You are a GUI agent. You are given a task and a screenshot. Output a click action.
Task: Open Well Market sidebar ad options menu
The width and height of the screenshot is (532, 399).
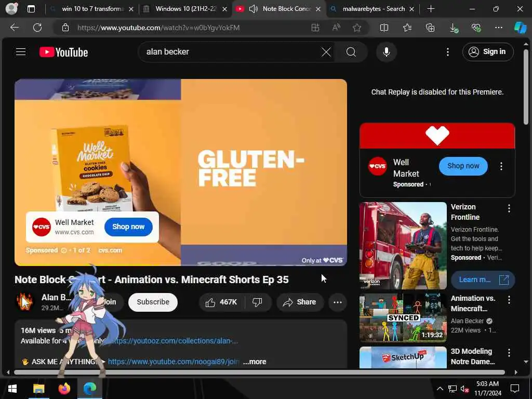point(501,166)
